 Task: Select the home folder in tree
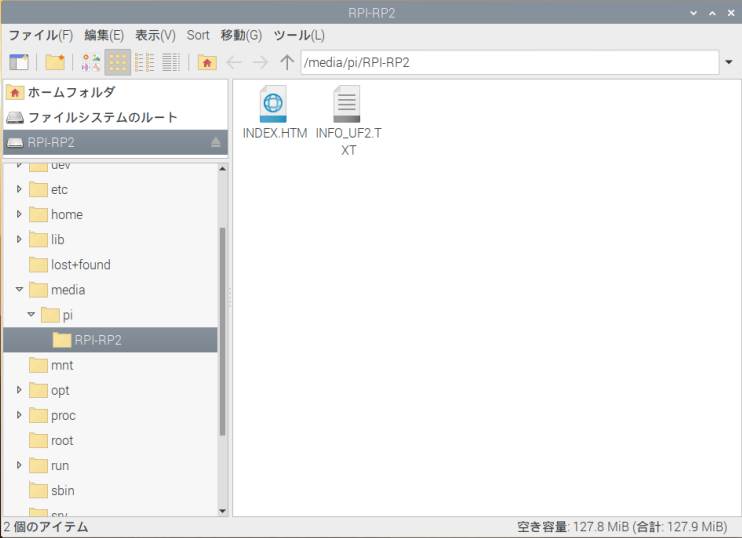point(56,214)
